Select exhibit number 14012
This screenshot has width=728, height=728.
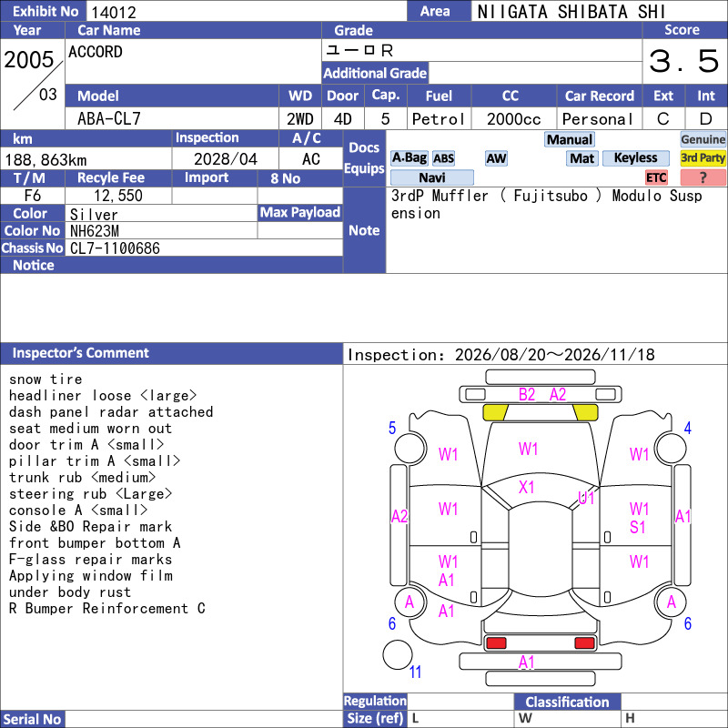tap(114, 12)
